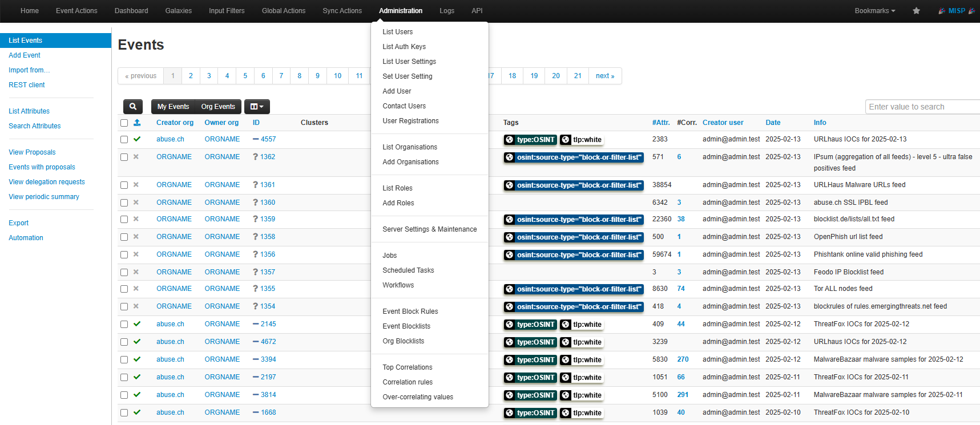This screenshot has width=980, height=425.
Task: Open event ID 4557 link
Action: tap(268, 139)
